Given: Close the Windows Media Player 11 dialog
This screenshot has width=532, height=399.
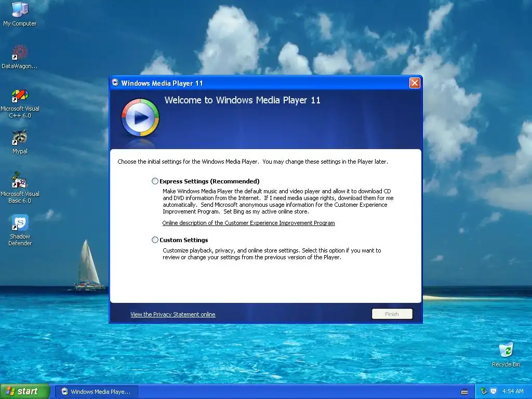Looking at the screenshot, I should click(x=415, y=83).
